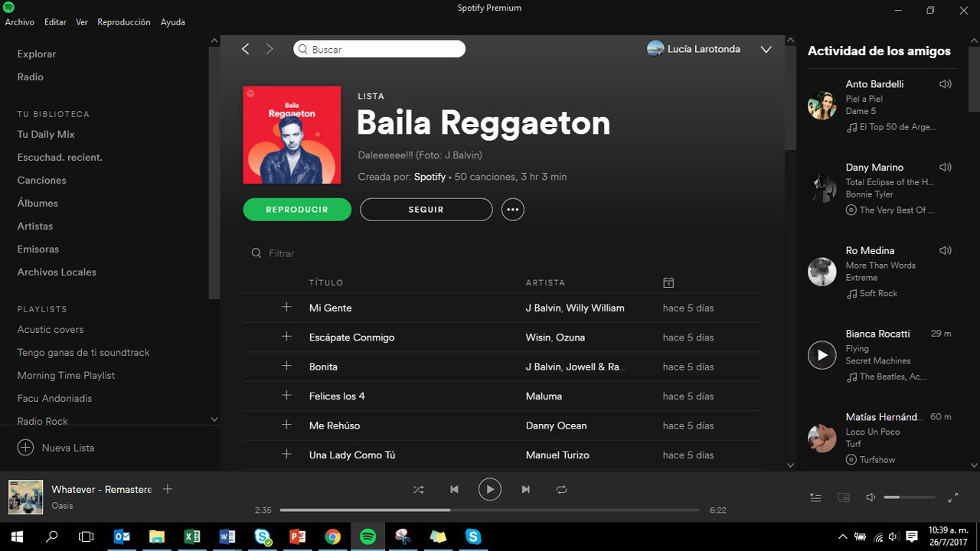Click the Oasis album thumbnail
This screenshot has height=551, width=980.
(x=25, y=497)
